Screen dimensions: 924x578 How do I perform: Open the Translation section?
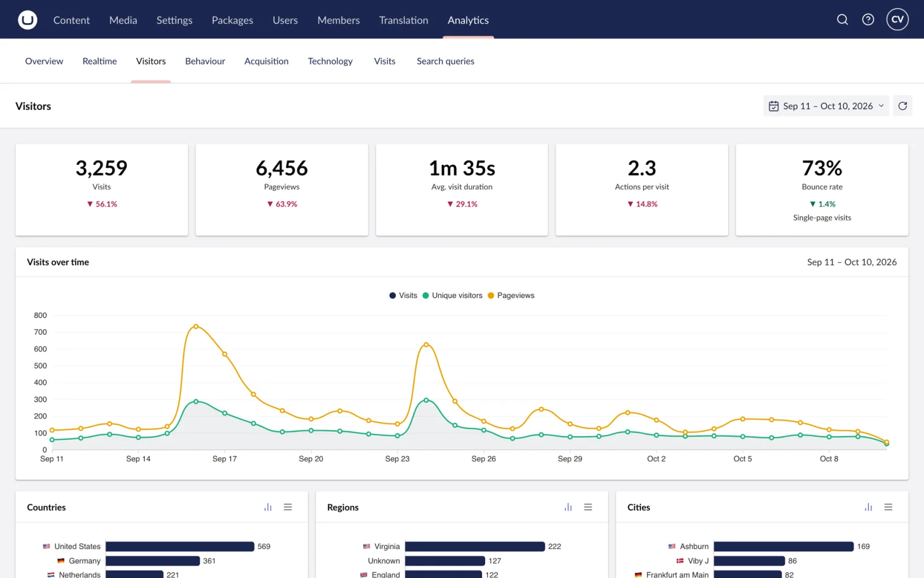[x=404, y=20]
